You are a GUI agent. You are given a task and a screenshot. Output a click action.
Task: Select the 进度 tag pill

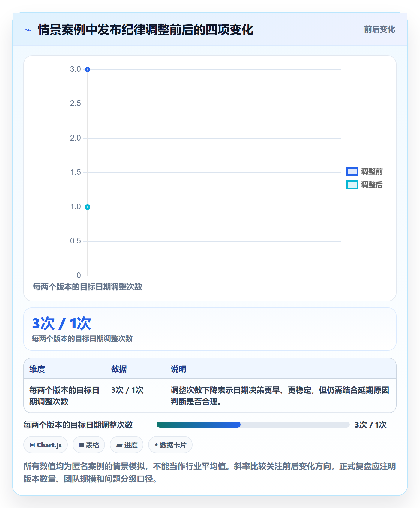[x=127, y=445]
